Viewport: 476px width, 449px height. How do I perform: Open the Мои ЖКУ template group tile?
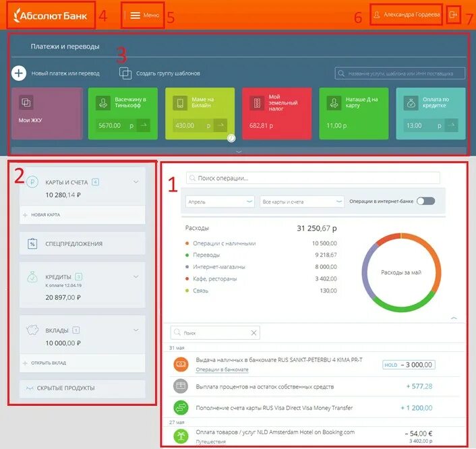(47, 113)
